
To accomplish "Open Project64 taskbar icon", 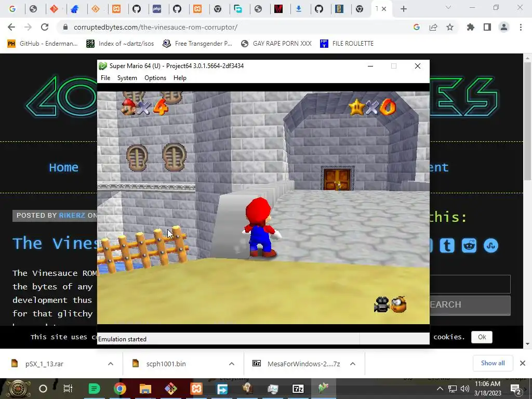I will [324, 389].
